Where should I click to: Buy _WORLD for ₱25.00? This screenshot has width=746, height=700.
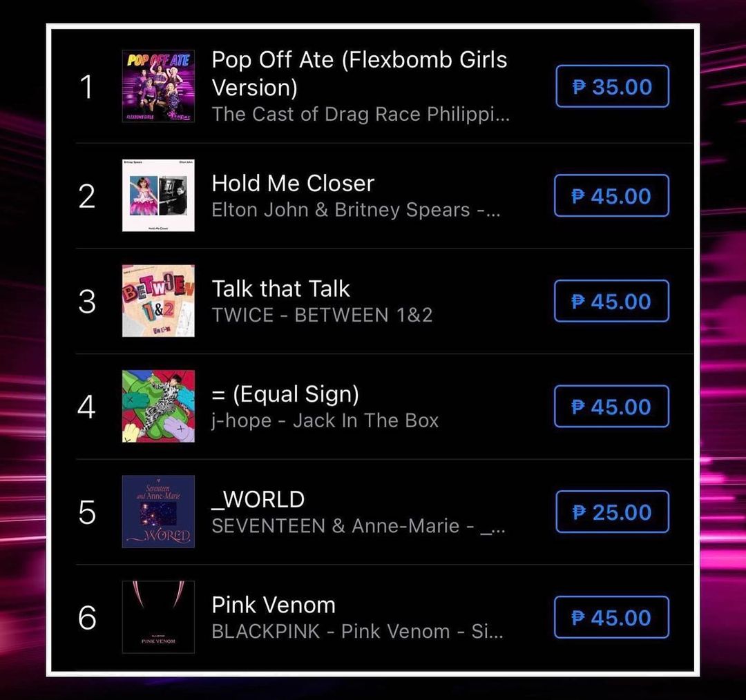pos(612,512)
